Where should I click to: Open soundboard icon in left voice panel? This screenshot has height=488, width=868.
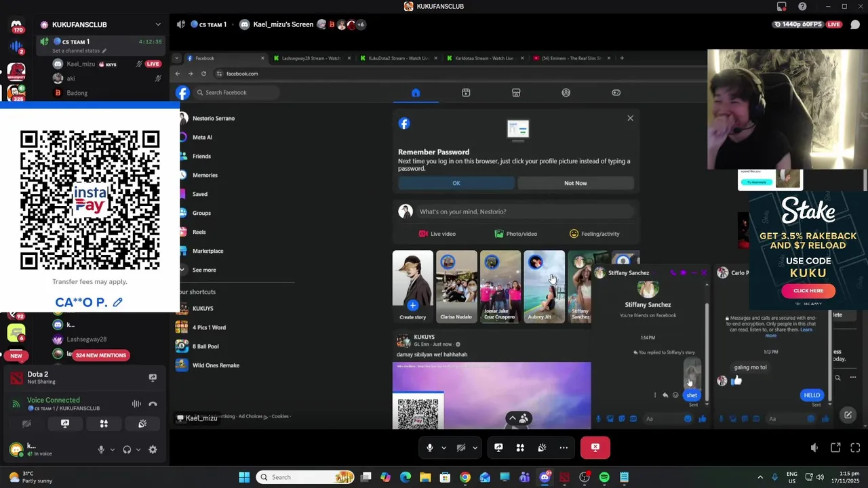pos(142,424)
